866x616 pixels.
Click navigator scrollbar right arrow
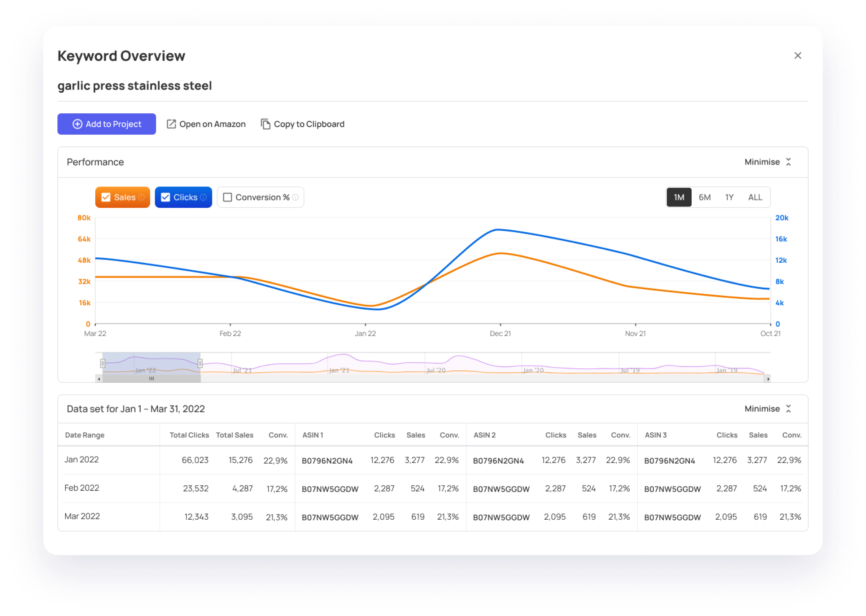pos(768,379)
